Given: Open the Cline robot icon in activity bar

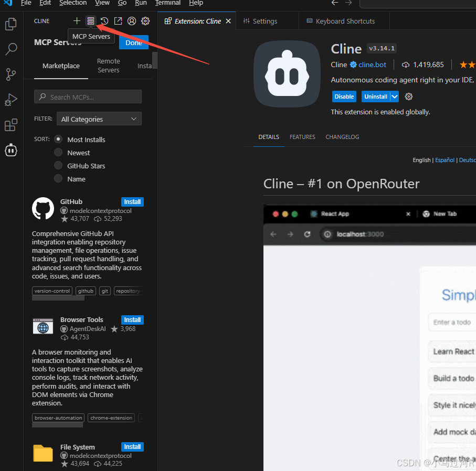Looking at the screenshot, I should 11,150.
